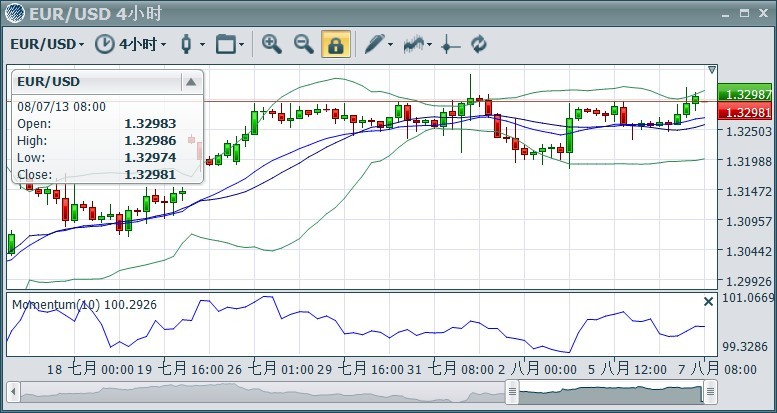Select the pencil drawing tool
777x413 pixels.
click(375, 44)
